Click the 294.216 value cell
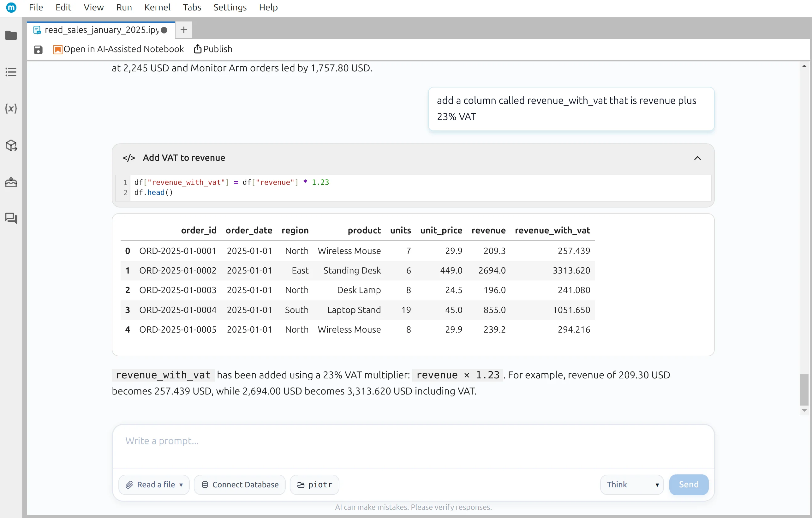The width and height of the screenshot is (812, 518). 574,329
